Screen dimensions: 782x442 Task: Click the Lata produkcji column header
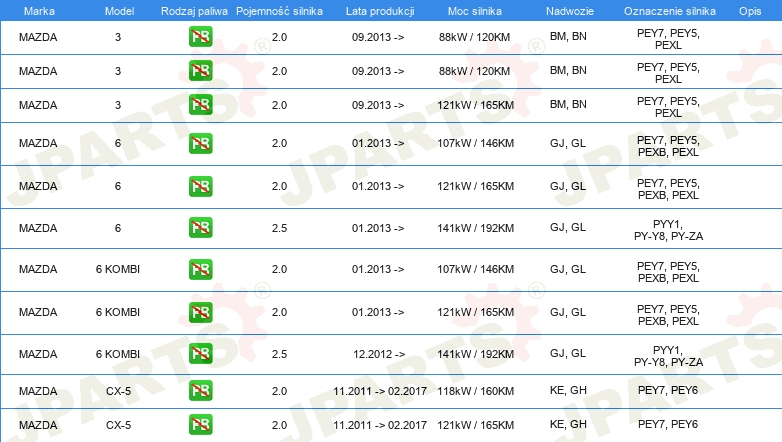click(380, 11)
